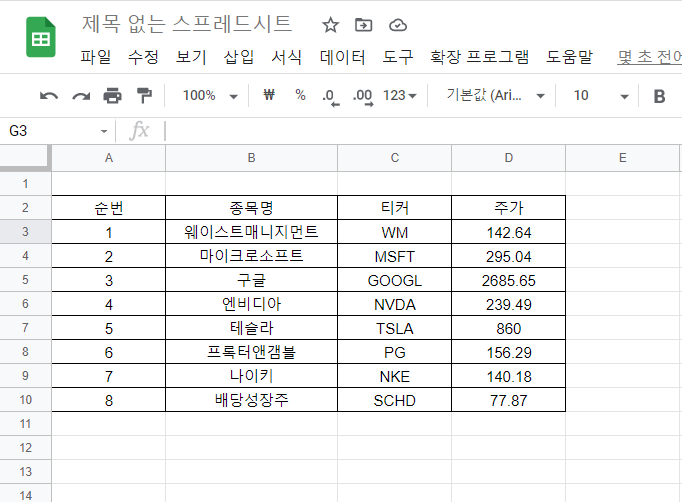The image size is (682, 502).
Task: Select the cell 마이크로소프트
Action: (x=251, y=256)
